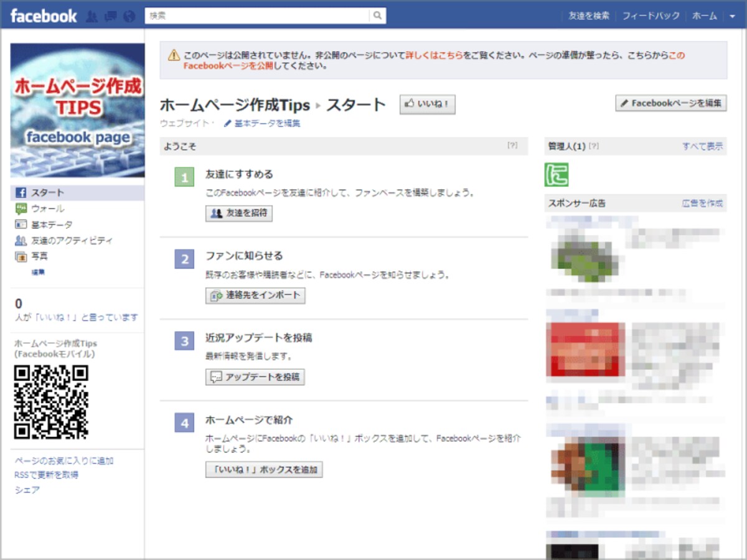Click 基本データを編集 link
The width and height of the screenshot is (747, 560).
tap(262, 123)
